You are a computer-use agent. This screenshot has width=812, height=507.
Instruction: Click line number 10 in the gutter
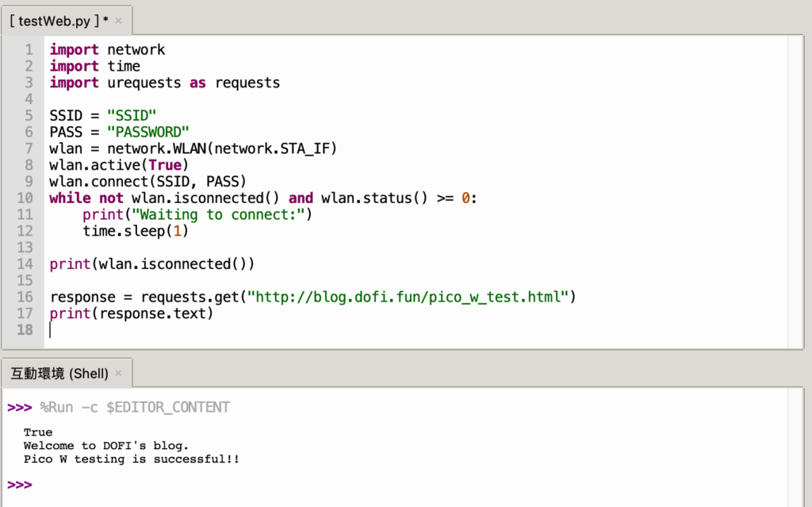(x=25, y=198)
